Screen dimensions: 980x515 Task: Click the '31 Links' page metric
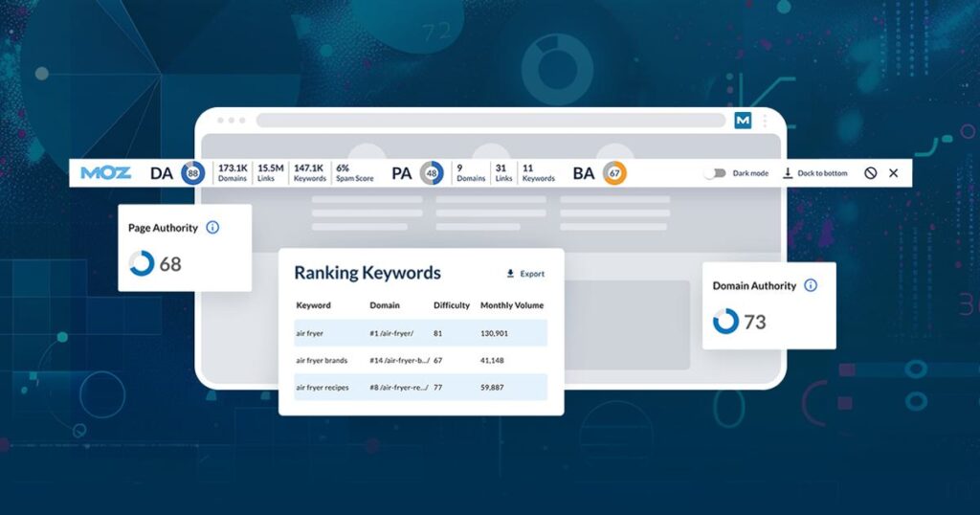(503, 173)
